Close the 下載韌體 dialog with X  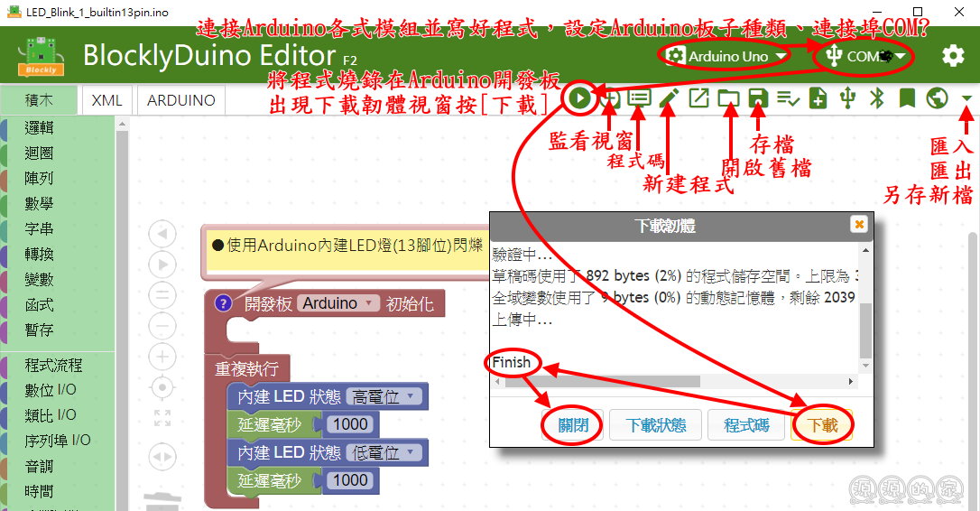pos(859,224)
